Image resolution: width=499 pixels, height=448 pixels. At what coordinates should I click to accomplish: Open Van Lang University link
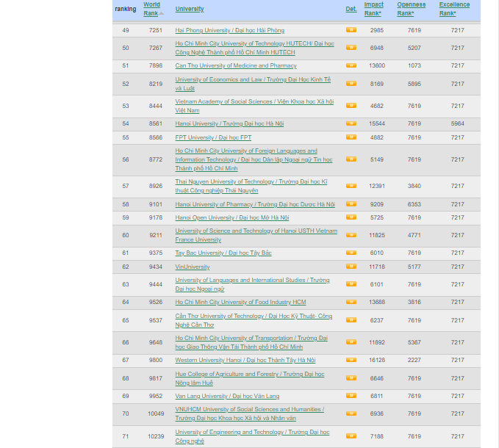click(x=227, y=396)
